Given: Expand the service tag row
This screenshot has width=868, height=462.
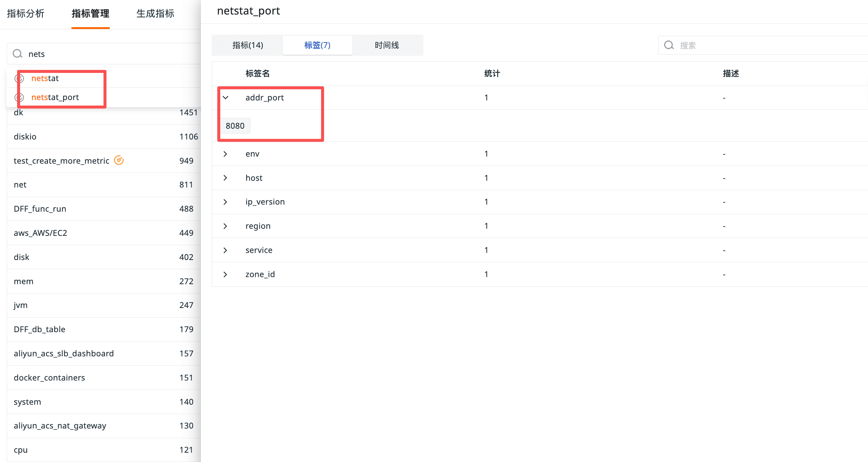Looking at the screenshot, I should tap(225, 250).
